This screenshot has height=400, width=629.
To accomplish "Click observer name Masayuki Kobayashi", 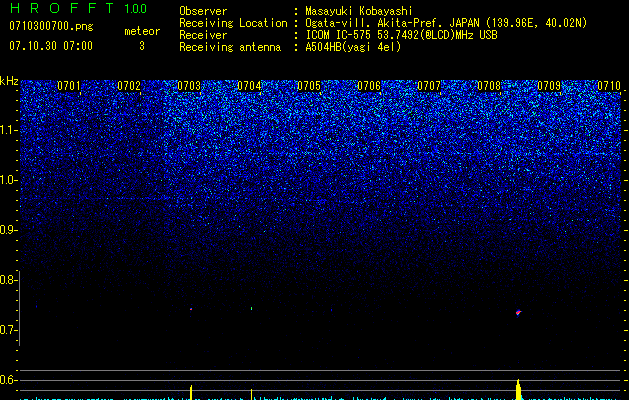I will 359,11.
